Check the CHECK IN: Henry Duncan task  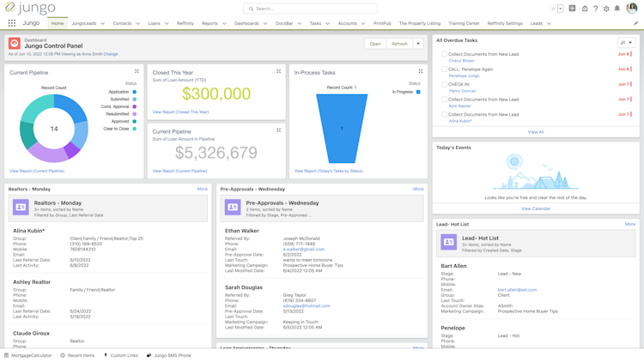point(444,84)
